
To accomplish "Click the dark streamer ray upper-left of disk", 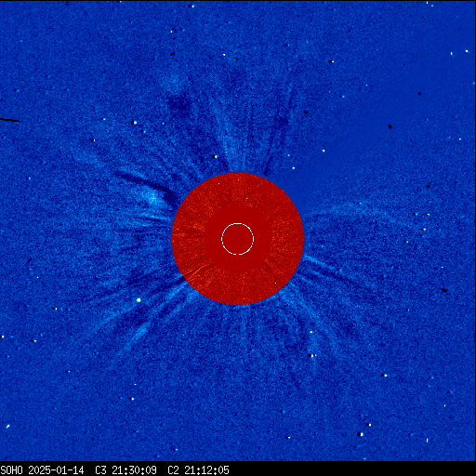I will coord(146,183).
